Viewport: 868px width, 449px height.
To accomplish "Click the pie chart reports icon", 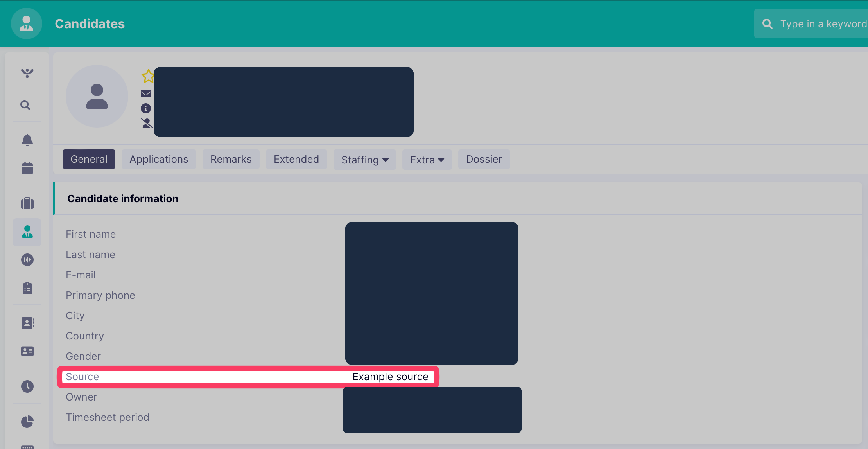I will point(27,421).
